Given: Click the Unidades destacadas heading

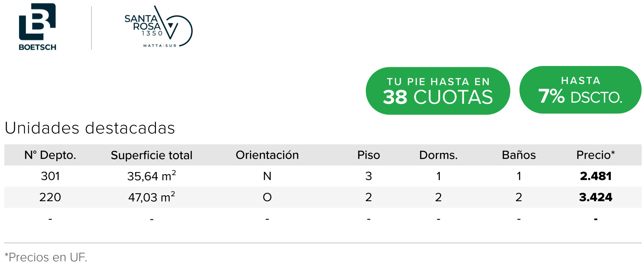Looking at the screenshot, I should point(90,128).
